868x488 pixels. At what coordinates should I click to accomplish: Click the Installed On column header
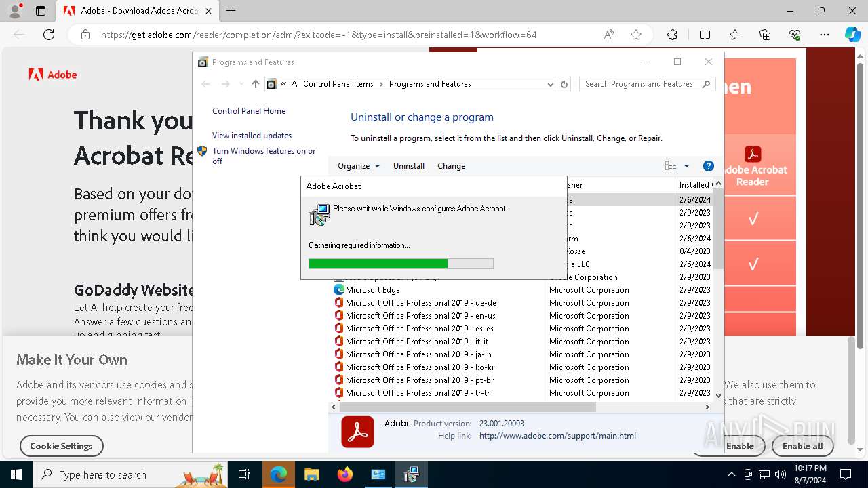pyautogui.click(x=694, y=184)
